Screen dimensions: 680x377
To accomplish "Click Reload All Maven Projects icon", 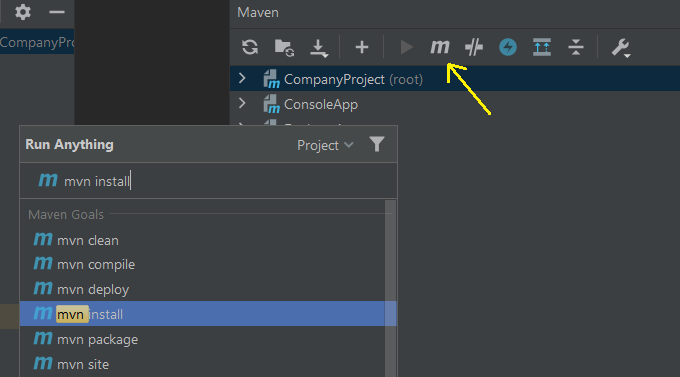I will pos(250,47).
